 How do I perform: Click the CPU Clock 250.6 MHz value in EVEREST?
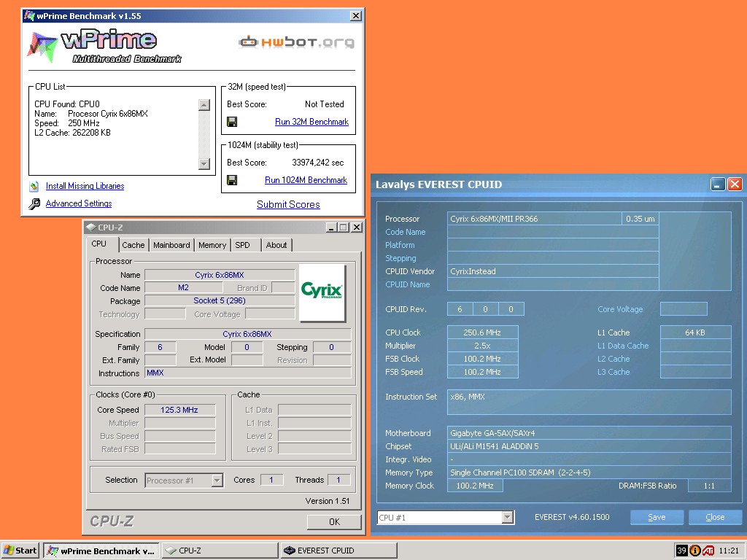483,332
